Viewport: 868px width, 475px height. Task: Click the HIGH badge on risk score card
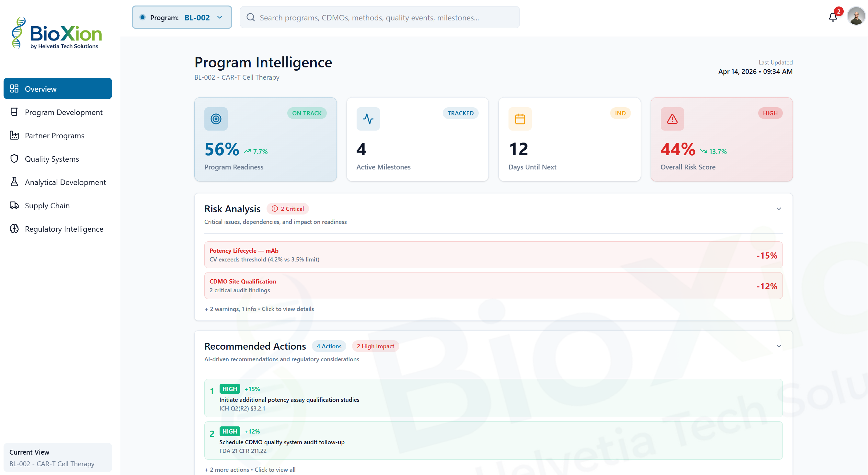(x=770, y=113)
